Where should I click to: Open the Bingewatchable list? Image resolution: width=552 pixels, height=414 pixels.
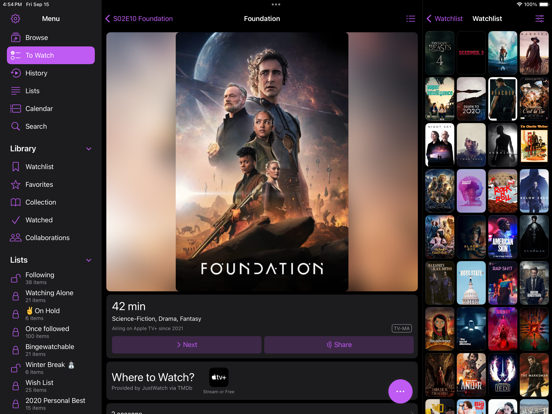pyautogui.click(x=51, y=350)
